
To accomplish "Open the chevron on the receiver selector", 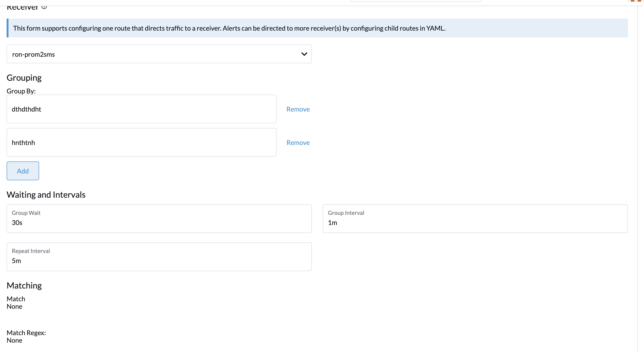I will (304, 54).
